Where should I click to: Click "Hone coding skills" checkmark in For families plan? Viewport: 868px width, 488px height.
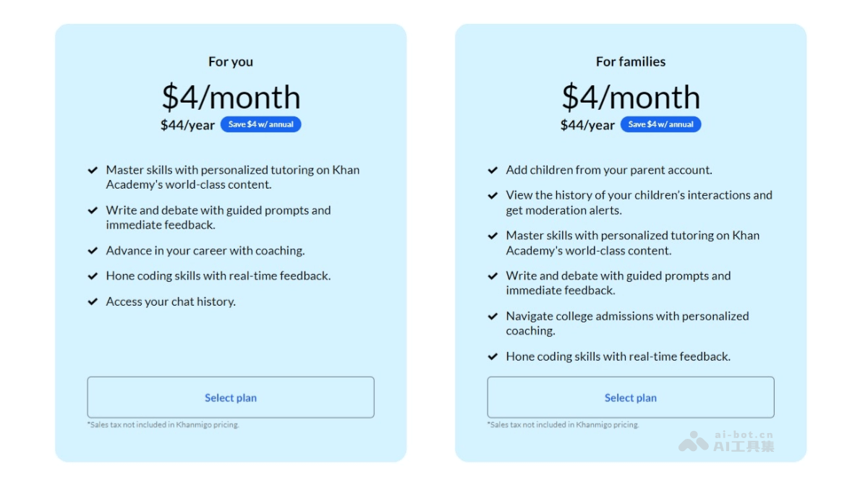[x=493, y=356]
